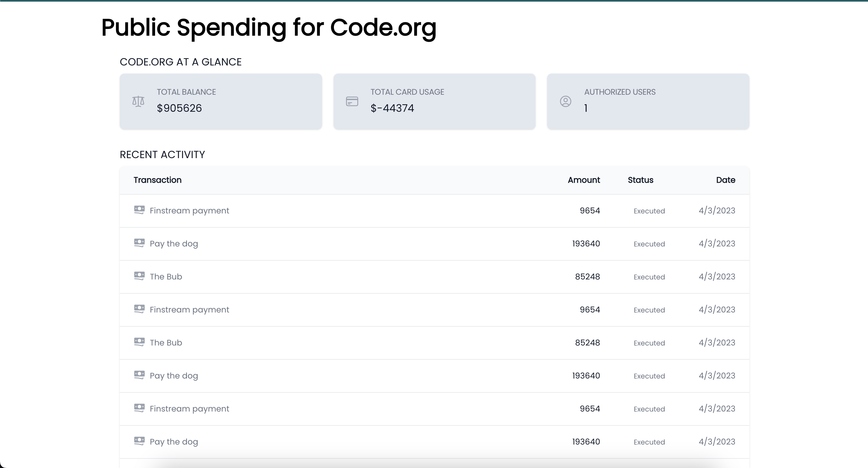This screenshot has width=868, height=468.
Task: Click the Date column header
Action: click(725, 180)
